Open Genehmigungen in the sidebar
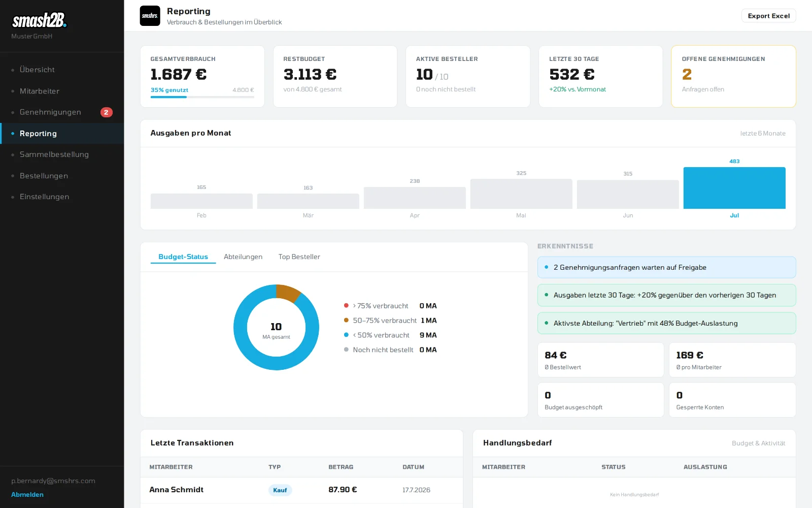 click(62, 112)
